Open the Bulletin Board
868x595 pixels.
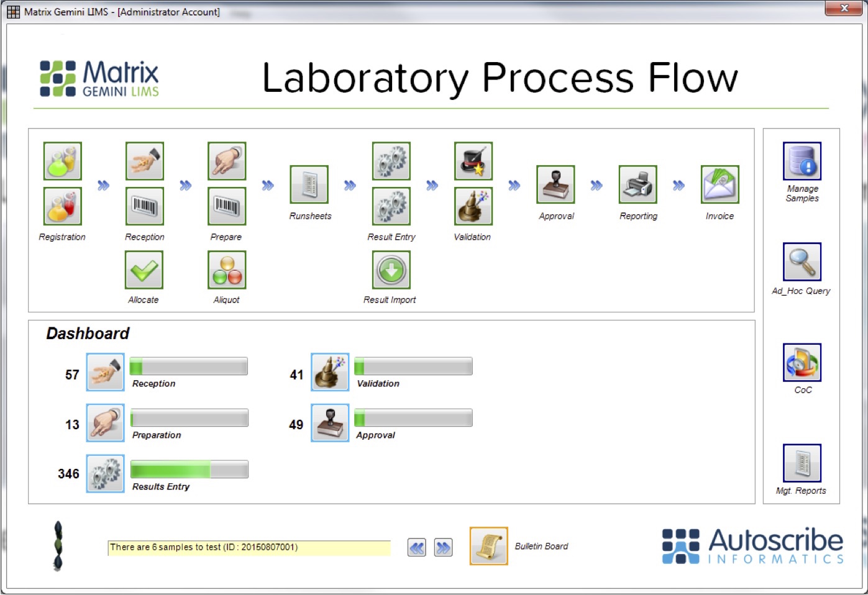(488, 547)
